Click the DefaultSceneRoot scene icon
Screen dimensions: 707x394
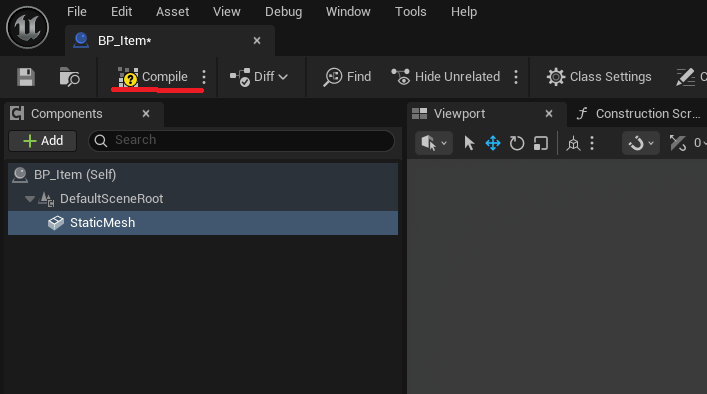tap(46, 199)
